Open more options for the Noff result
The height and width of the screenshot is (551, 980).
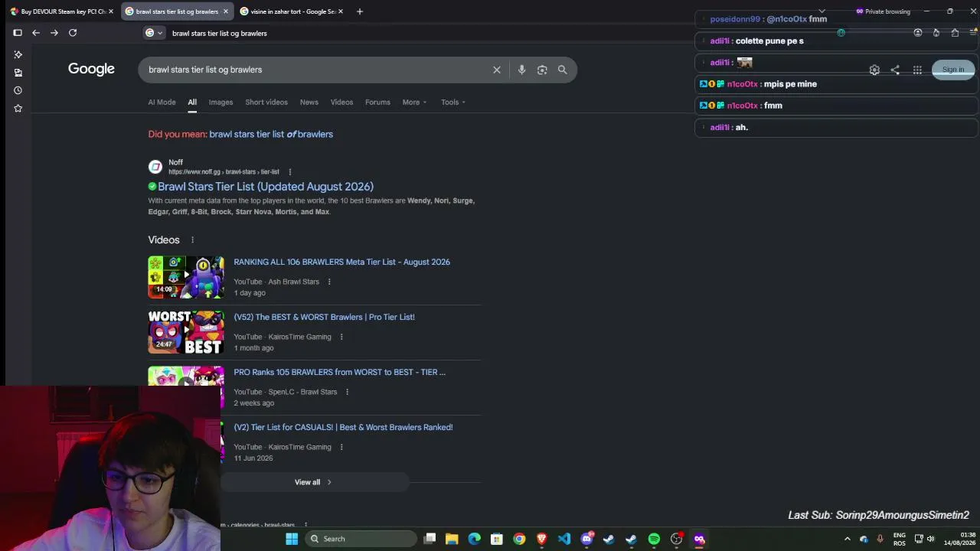tap(289, 172)
